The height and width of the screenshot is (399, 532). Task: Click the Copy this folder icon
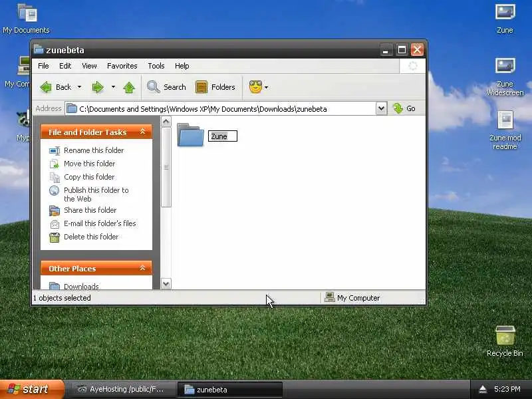click(55, 177)
